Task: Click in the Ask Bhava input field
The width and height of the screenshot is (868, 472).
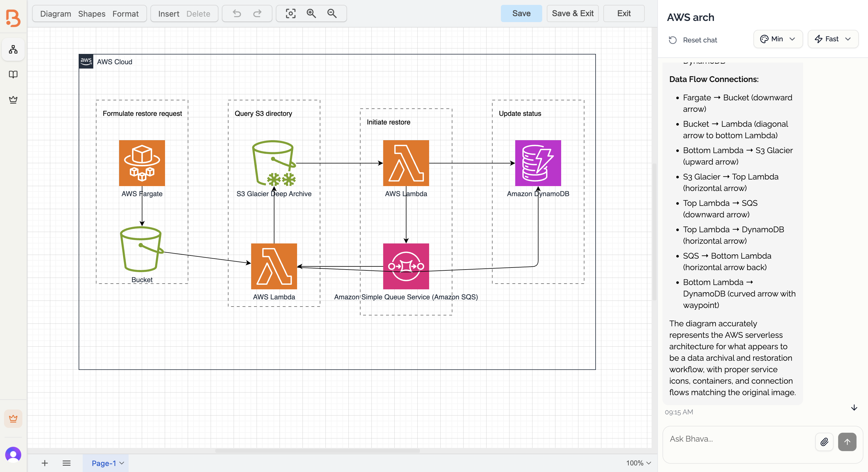Action: [x=740, y=439]
